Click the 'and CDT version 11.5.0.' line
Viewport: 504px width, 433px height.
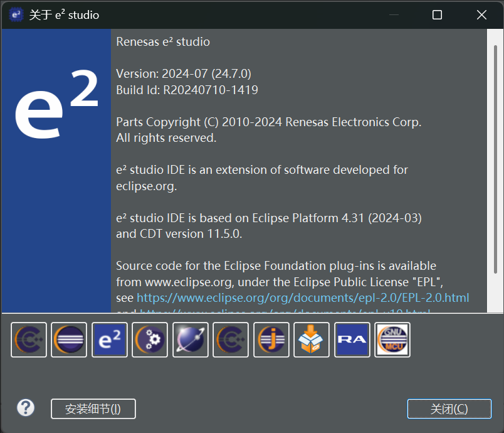pyautogui.click(x=179, y=234)
